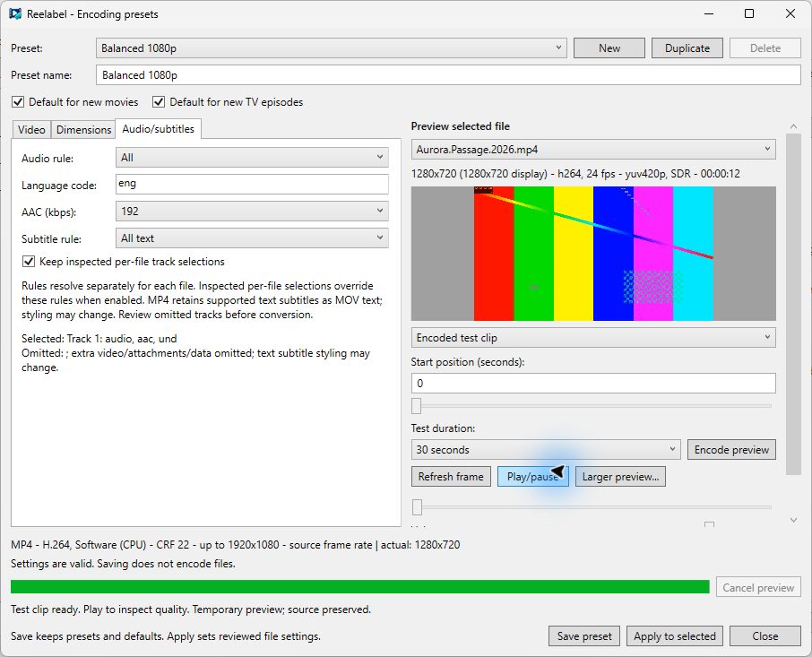This screenshot has width=812, height=657.
Task: Open the Encoded test clip dropdown
Action: [593, 338]
